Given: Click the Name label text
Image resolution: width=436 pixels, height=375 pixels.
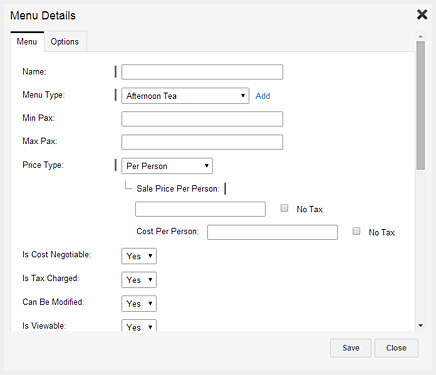Looking at the screenshot, I should click(x=34, y=72).
